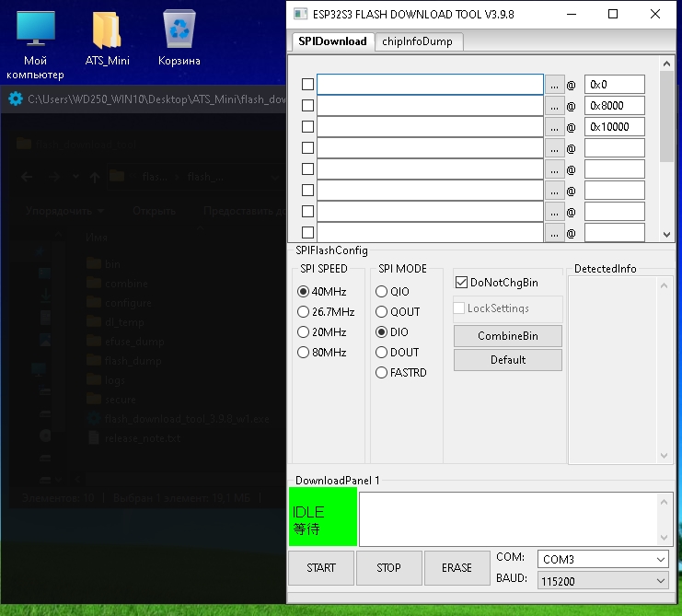Click the Default button
This screenshot has height=616, width=682.
pos(507,360)
